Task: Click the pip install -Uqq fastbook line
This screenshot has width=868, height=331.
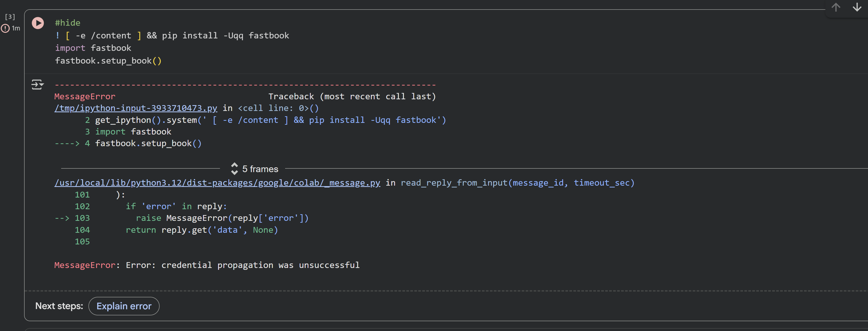Action: click(172, 35)
